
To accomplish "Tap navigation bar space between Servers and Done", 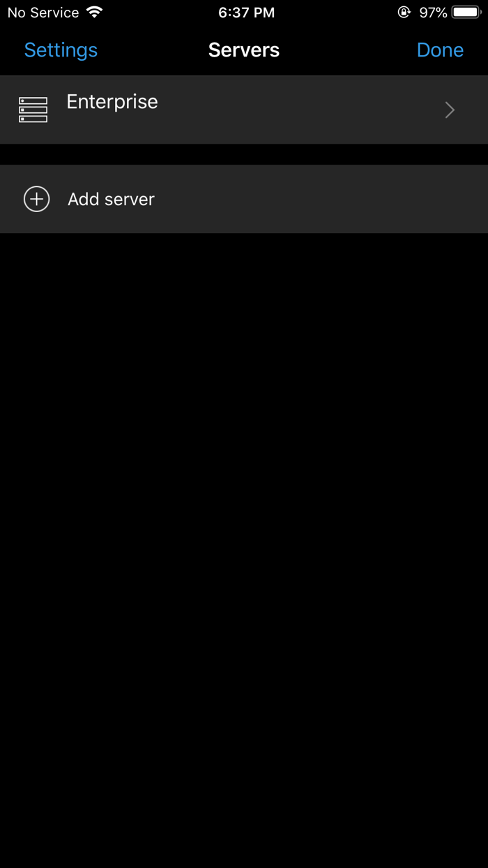I will (348, 50).
